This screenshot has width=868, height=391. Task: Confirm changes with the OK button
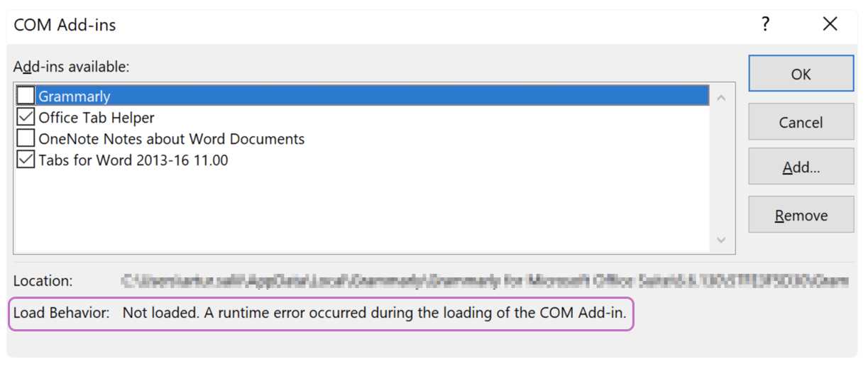click(801, 74)
